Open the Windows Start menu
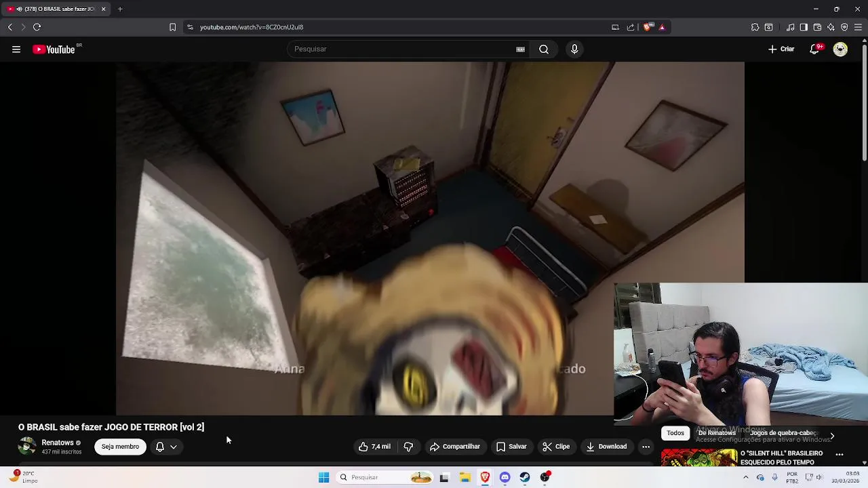 323,477
